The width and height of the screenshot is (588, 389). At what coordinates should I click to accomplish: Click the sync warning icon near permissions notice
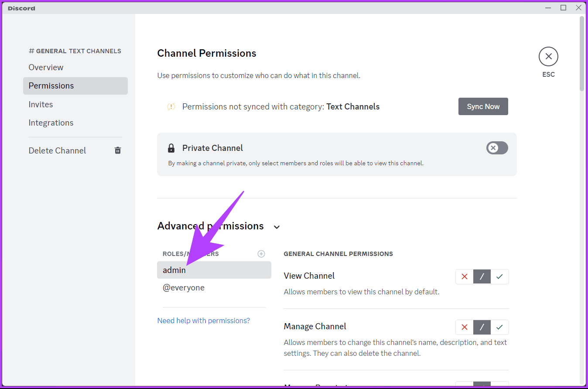[x=171, y=107]
